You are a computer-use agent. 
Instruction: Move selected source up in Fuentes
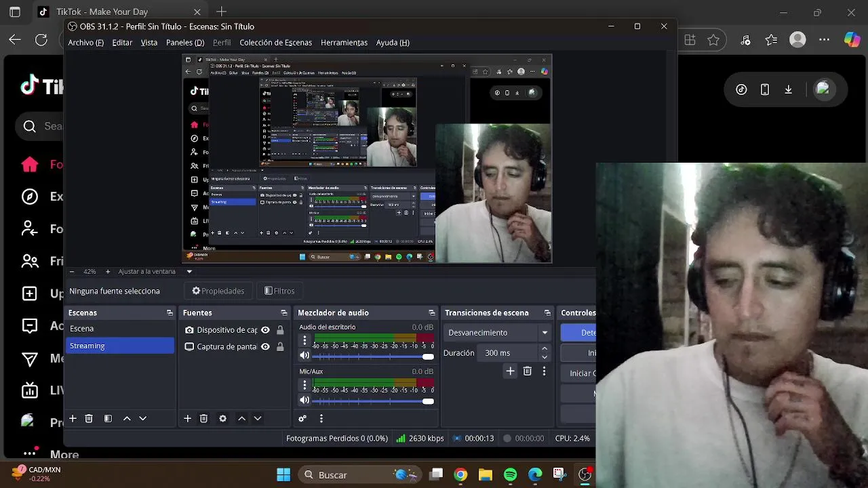[x=241, y=419]
